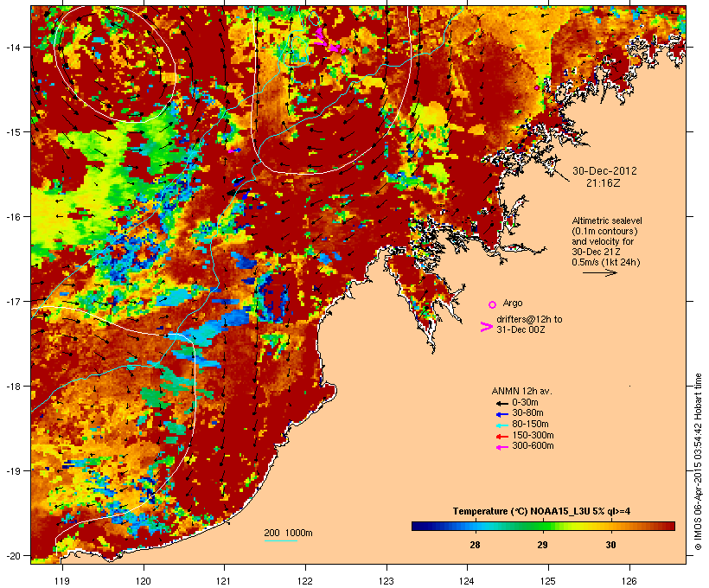Click the '150-300m' depth label
The height and width of the screenshot is (588, 709).
[533, 435]
